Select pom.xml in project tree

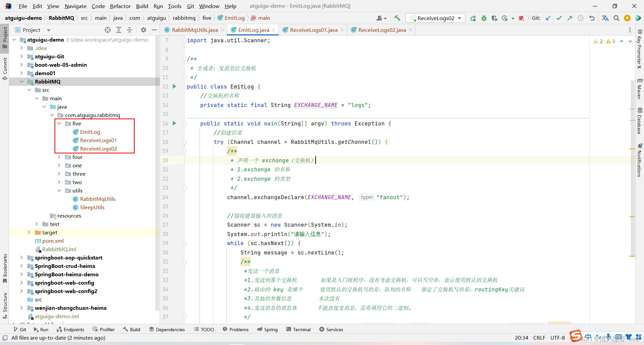[x=53, y=241]
